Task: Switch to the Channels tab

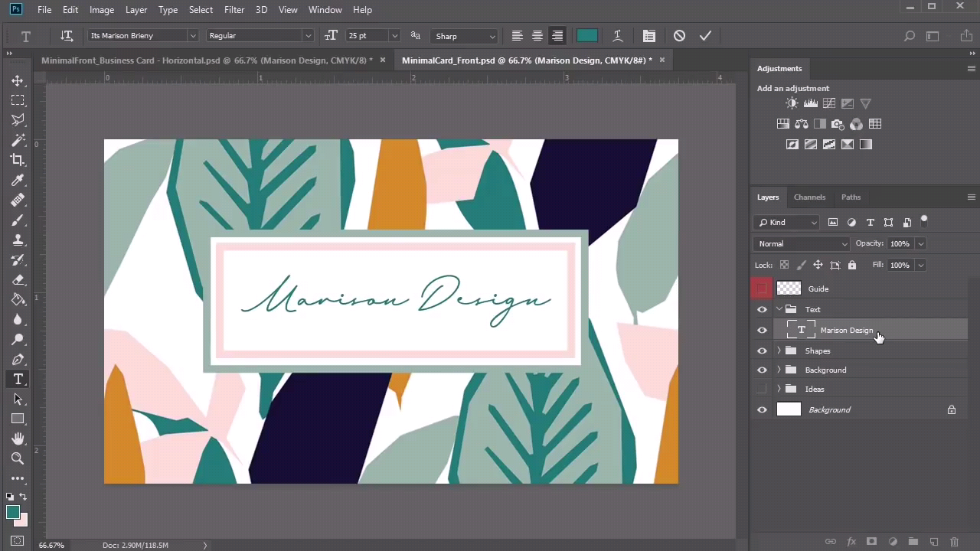Action: tap(809, 197)
